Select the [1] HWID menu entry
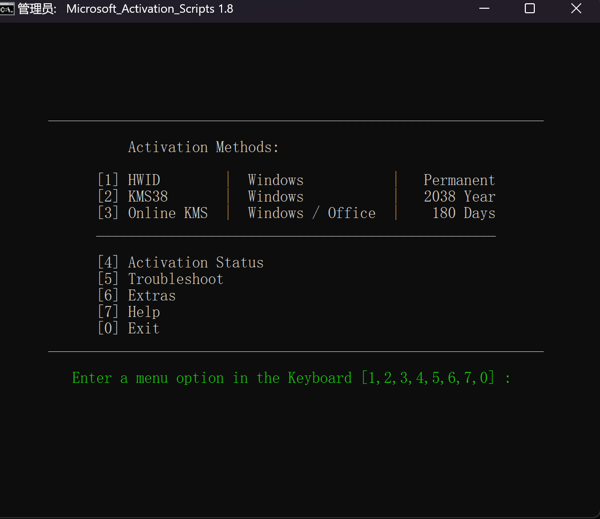This screenshot has height=519, width=600. click(x=128, y=180)
